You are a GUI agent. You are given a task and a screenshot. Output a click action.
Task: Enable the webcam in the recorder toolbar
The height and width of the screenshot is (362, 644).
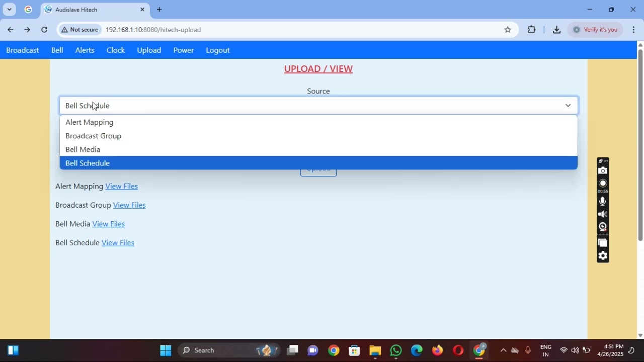pyautogui.click(x=603, y=227)
